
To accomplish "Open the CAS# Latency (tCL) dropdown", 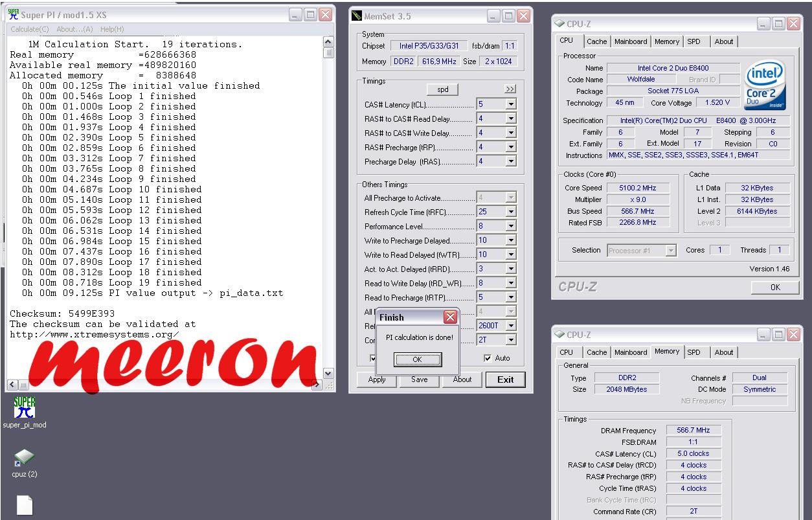I will point(511,104).
